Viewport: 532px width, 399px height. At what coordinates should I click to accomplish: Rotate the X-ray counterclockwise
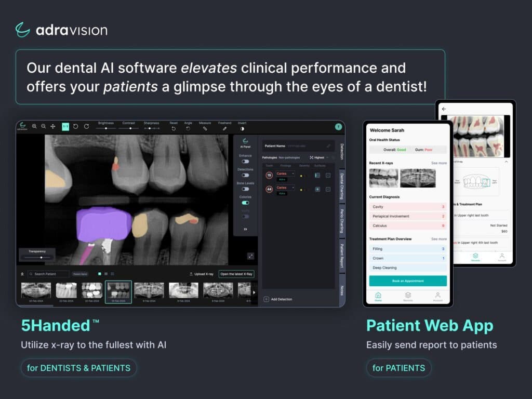(x=76, y=126)
